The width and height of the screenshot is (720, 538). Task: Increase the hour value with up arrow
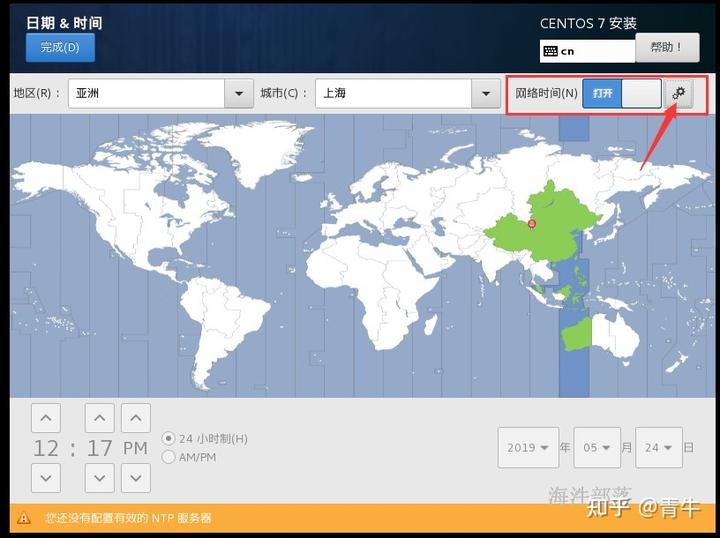46,418
